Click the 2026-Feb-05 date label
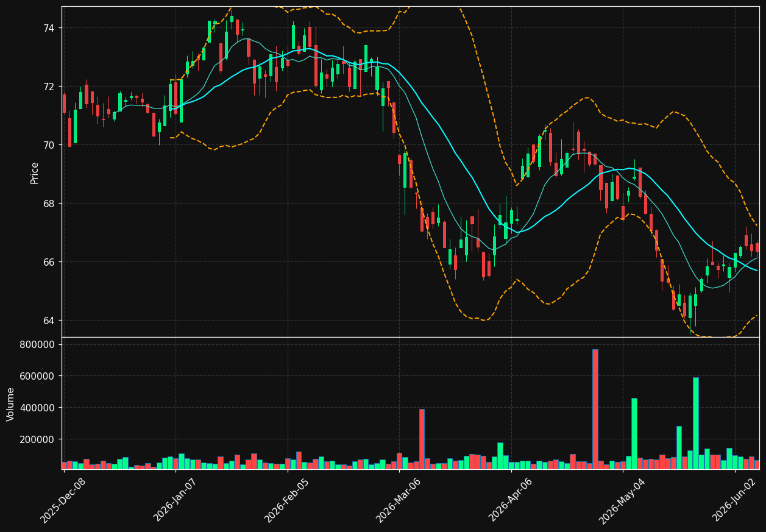766x532 pixels. click(286, 500)
